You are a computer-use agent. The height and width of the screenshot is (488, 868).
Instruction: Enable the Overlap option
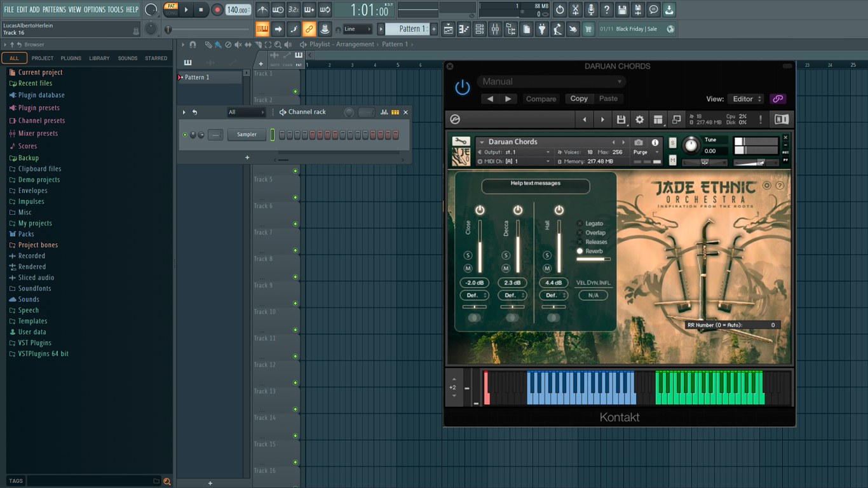click(x=580, y=233)
